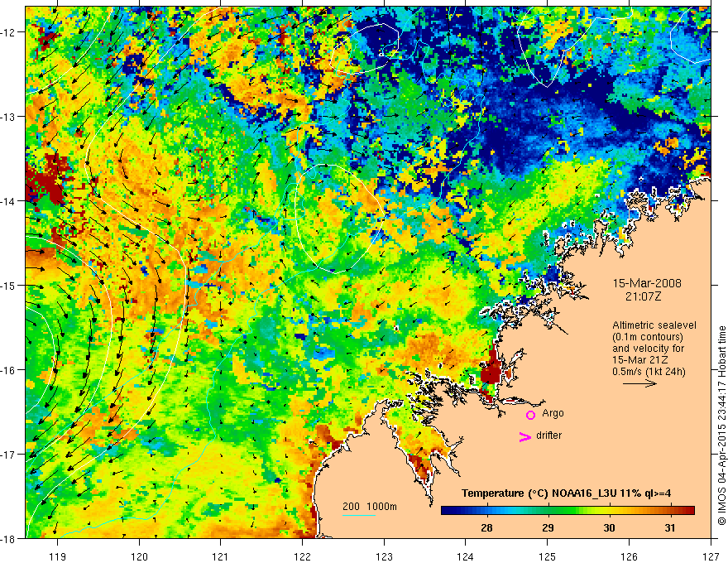Click longitude axis label '126'
The width and height of the screenshot is (728, 563).
629,556
